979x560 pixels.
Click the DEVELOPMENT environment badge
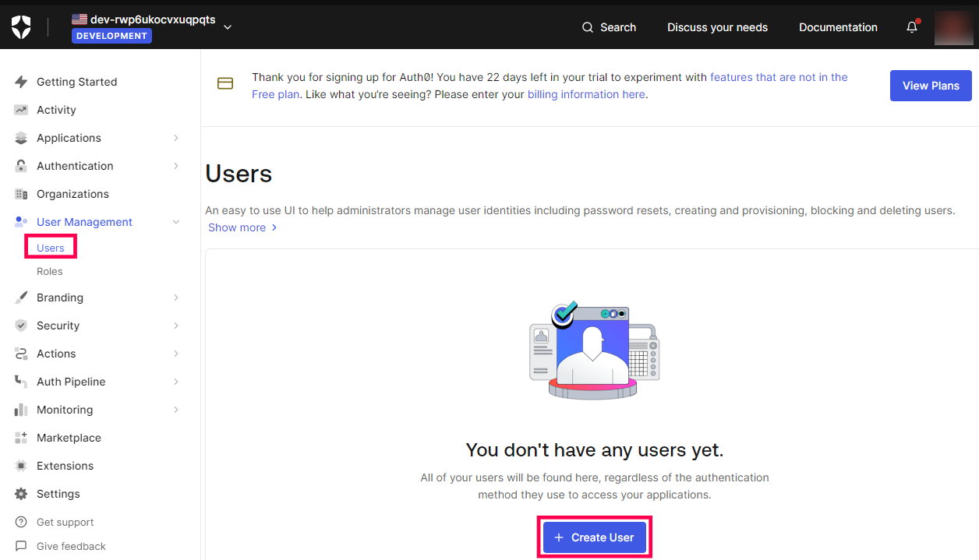click(111, 36)
